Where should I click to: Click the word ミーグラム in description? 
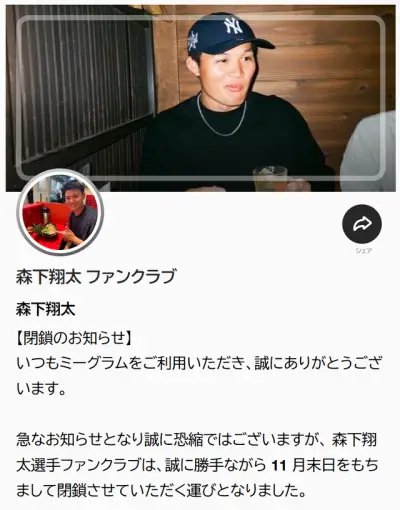(93, 364)
